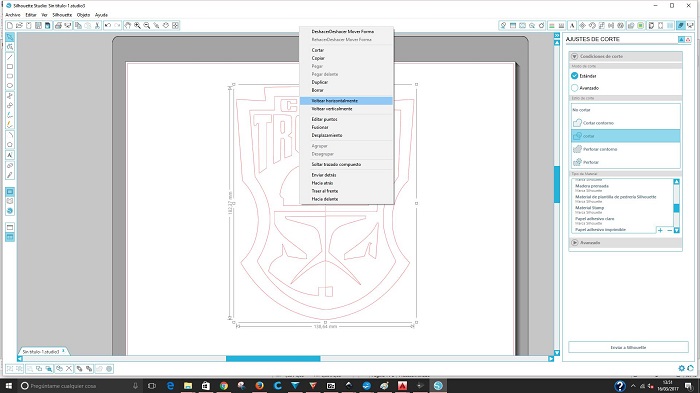The width and height of the screenshot is (700, 393).
Task: Open the Editar menu
Action: click(31, 15)
